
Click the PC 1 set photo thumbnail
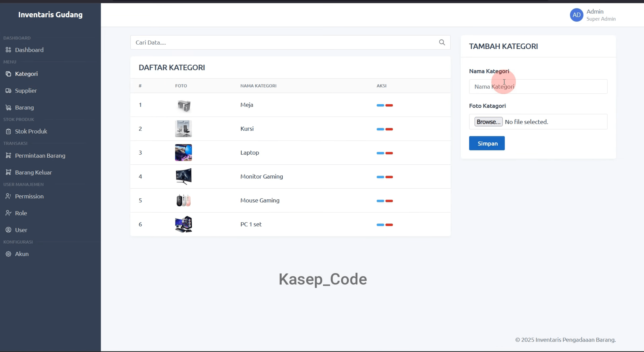[183, 224]
